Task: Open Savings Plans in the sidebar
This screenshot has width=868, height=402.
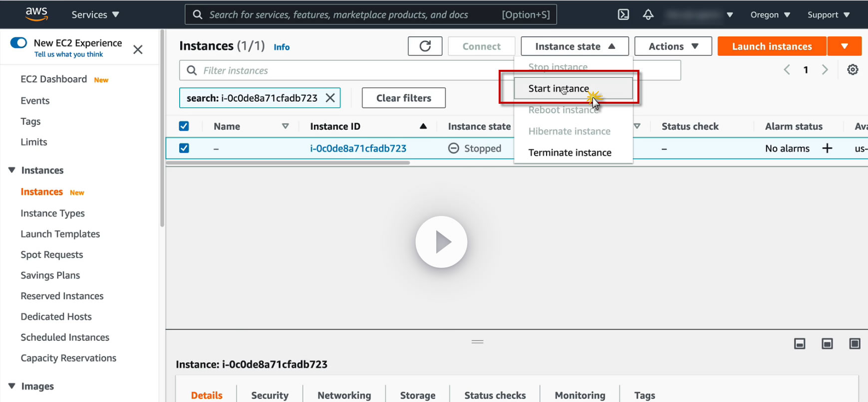Action: click(x=50, y=275)
